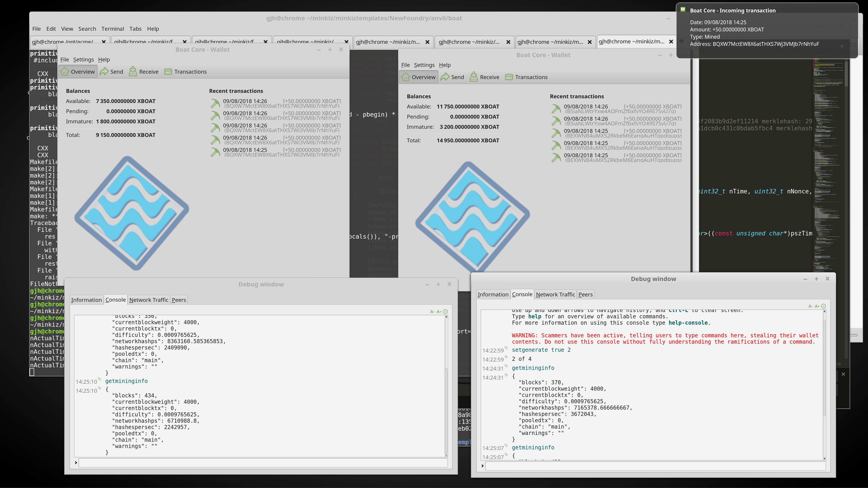The image size is (868, 488).
Task: Decrease console font size in right Debug window
Action: pos(811,306)
